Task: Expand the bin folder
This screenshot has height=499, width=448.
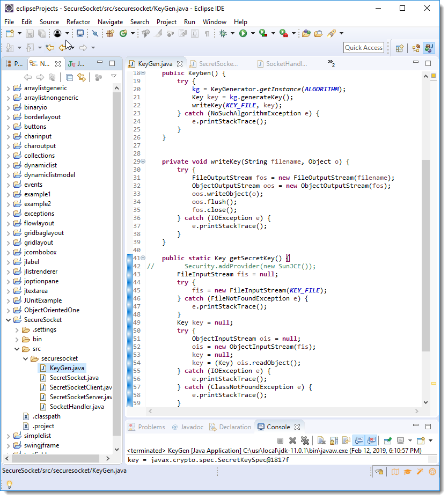Action: click(x=17, y=339)
